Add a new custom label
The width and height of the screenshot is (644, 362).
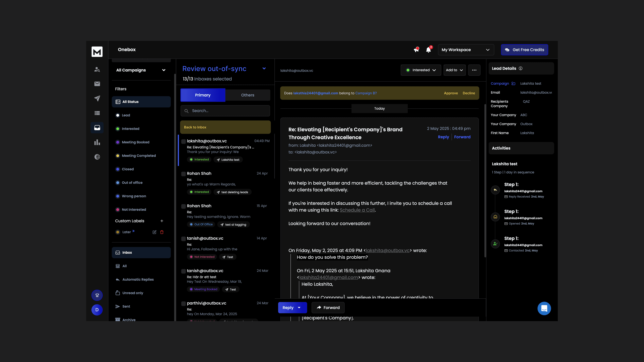pyautogui.click(x=162, y=221)
